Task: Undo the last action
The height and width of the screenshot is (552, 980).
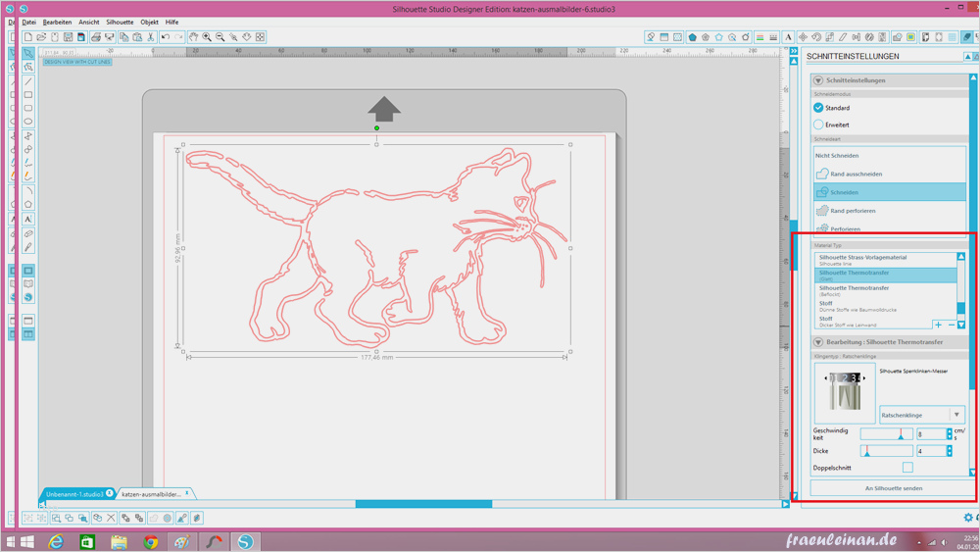Action: (x=165, y=37)
